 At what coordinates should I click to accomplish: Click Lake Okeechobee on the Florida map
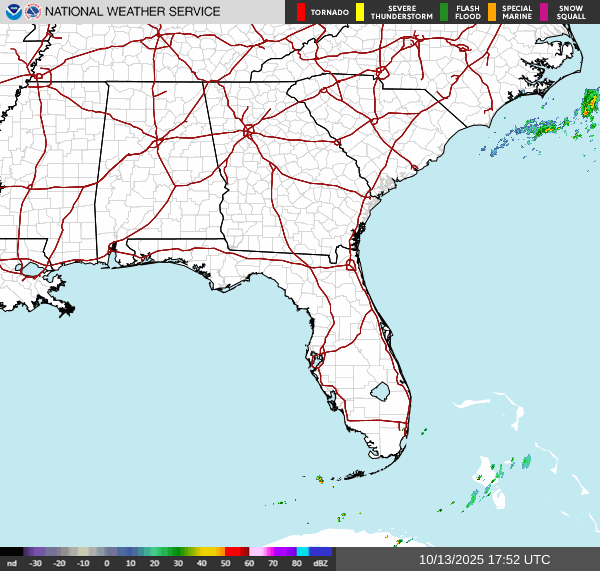(x=379, y=391)
